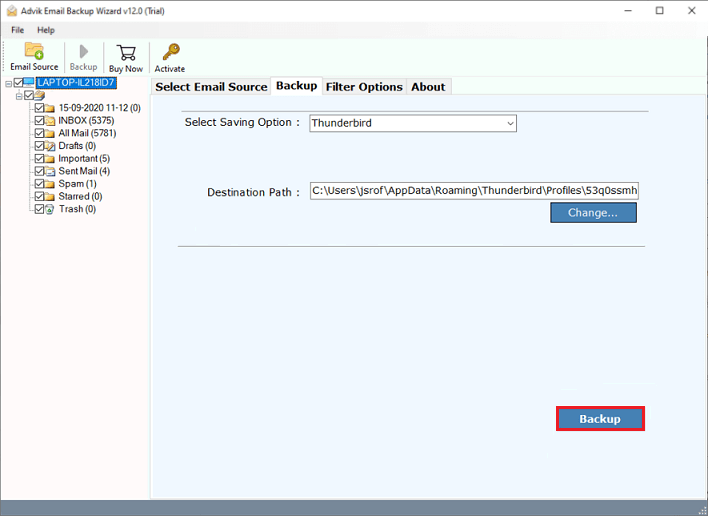Viewport: 708px width, 516px height.
Task: Click the Destination Path text field
Action: point(474,191)
